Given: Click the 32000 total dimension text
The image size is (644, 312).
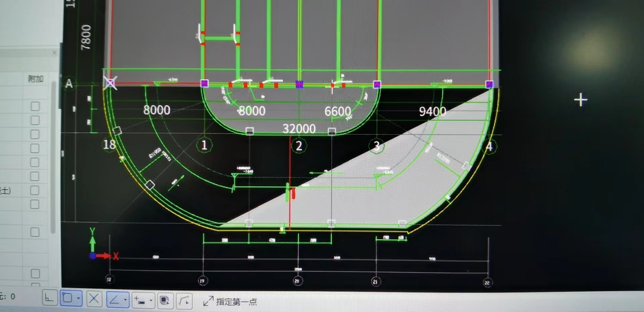Looking at the screenshot, I should 299,129.
